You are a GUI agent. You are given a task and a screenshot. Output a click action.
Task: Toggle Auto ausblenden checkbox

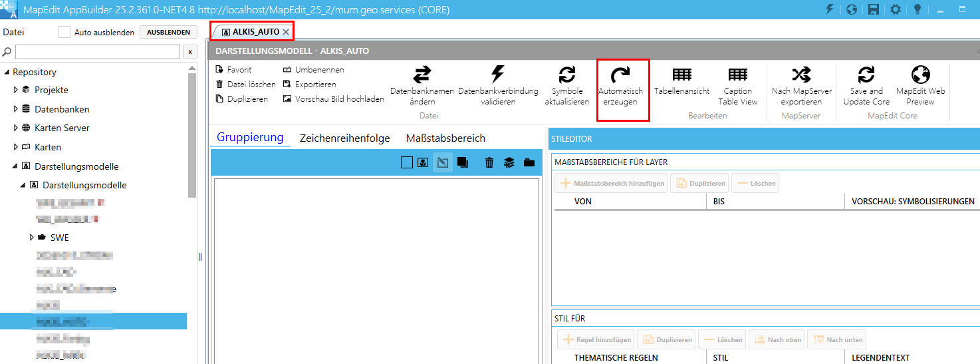64,32
